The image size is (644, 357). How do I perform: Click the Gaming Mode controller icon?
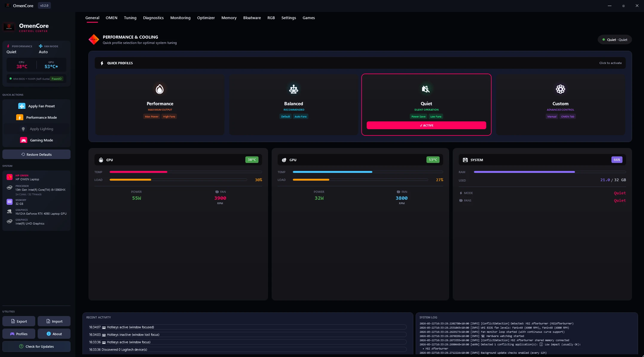click(x=24, y=140)
